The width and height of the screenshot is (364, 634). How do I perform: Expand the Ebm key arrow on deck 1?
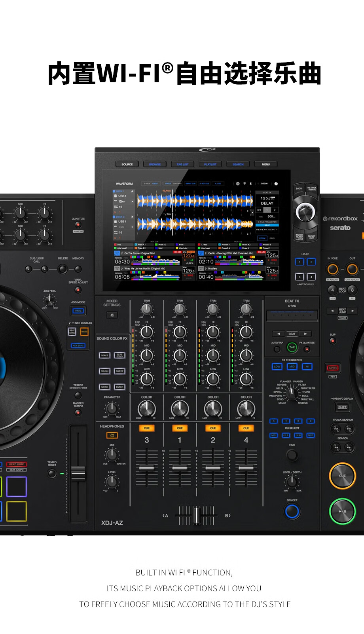point(133,201)
